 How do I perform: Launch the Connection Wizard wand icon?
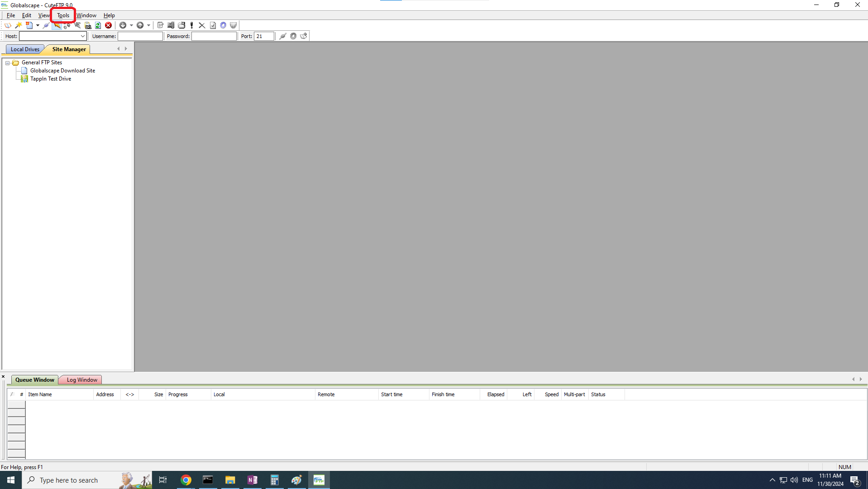click(19, 25)
